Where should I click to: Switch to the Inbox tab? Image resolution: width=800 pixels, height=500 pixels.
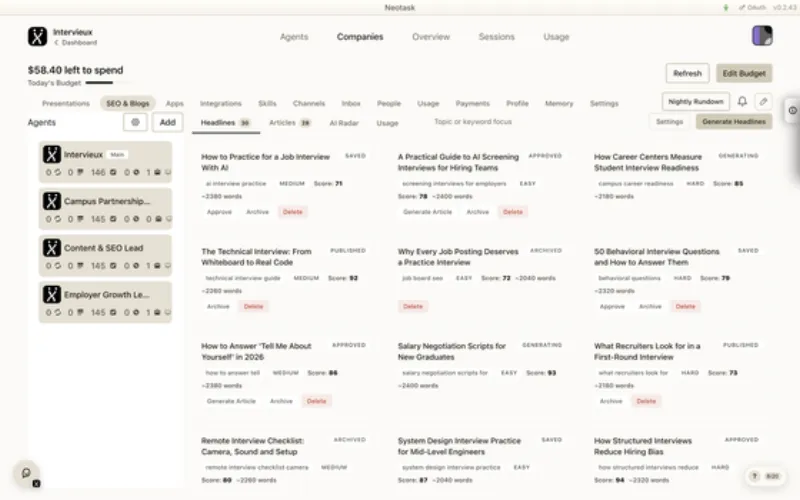(351, 104)
